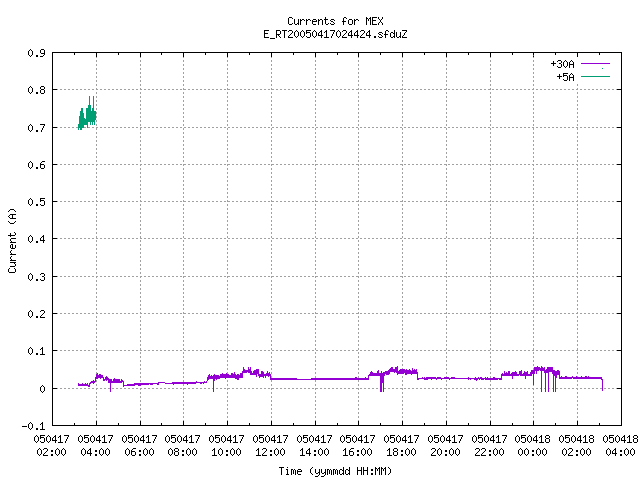Click the y-axis tick label 0.8
The height and width of the screenshot is (480, 640).
(x=37, y=90)
